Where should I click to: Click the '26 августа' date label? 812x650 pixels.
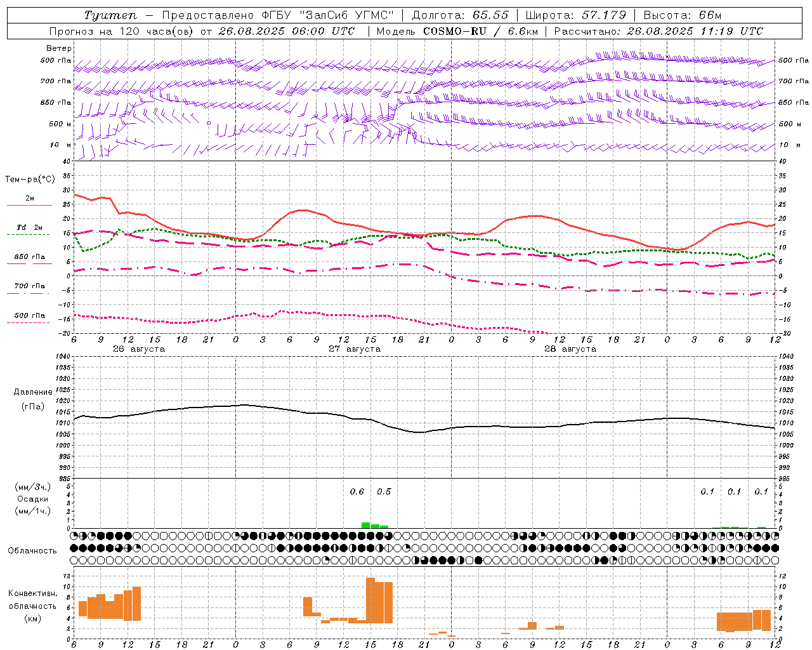point(139,349)
